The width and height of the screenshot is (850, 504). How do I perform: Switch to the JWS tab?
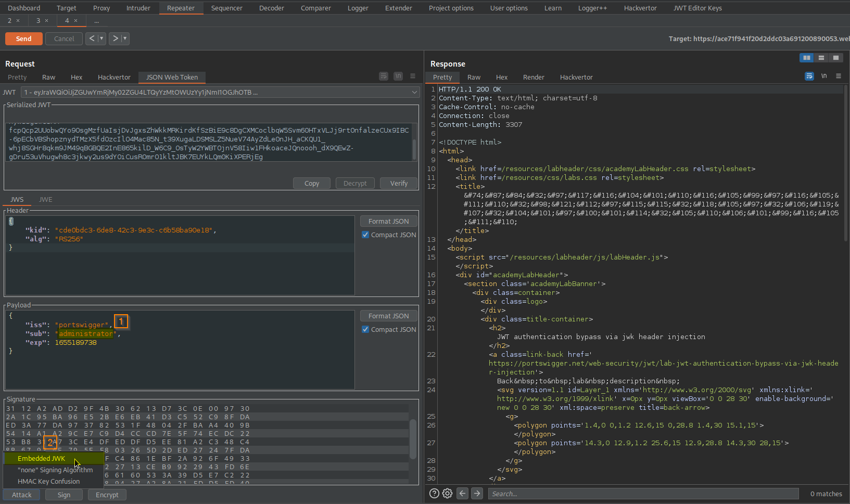[17, 200]
